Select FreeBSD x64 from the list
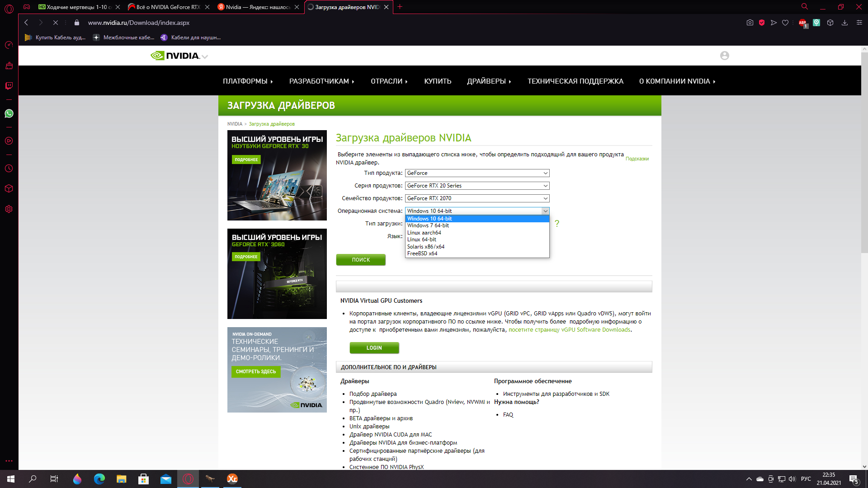Image resolution: width=868 pixels, height=488 pixels. 477,253
